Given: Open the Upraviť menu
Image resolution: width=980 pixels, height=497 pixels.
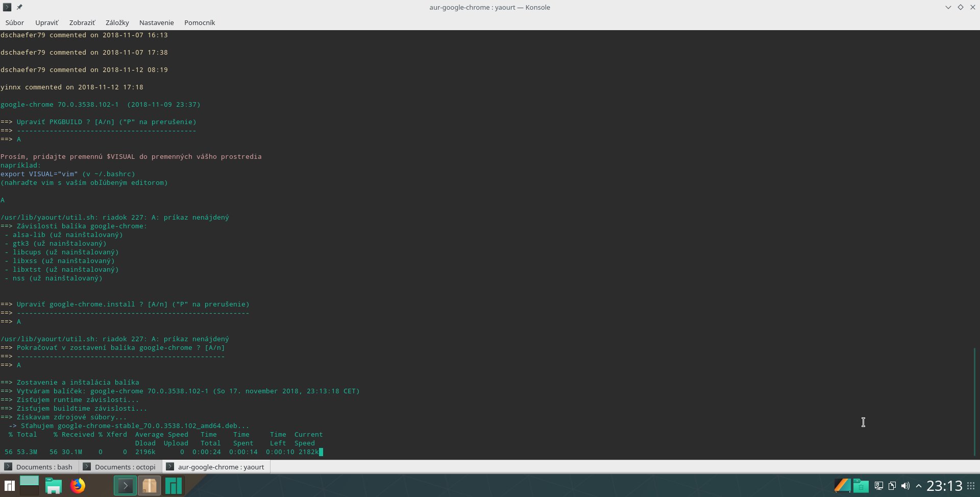Looking at the screenshot, I should 47,22.
